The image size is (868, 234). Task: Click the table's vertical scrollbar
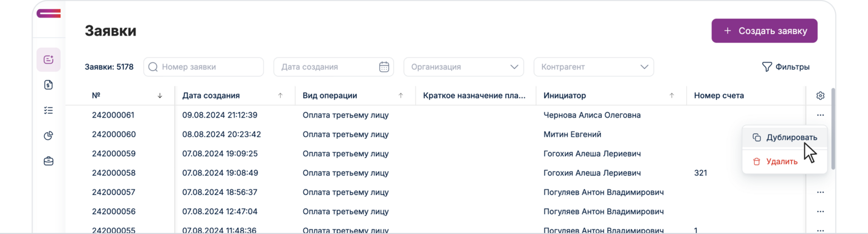click(x=833, y=129)
